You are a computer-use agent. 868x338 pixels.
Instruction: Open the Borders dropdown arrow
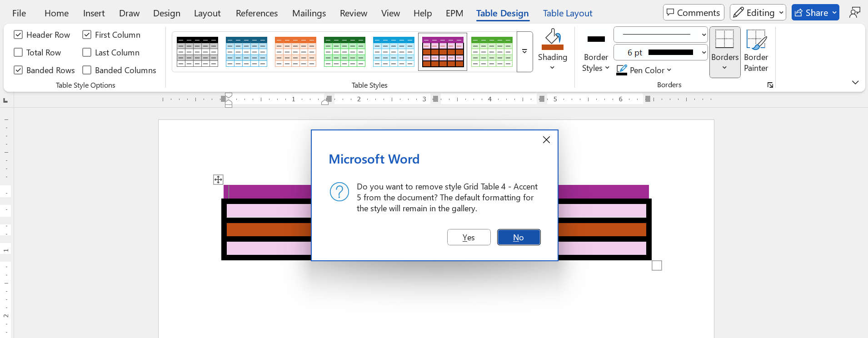click(x=724, y=68)
